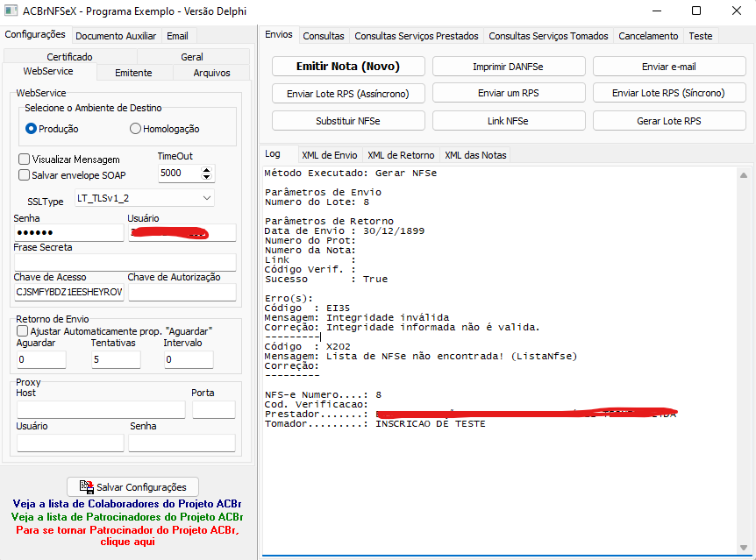Switch to the Consultas tab
Image resolution: width=756 pixels, height=560 pixels.
324,36
